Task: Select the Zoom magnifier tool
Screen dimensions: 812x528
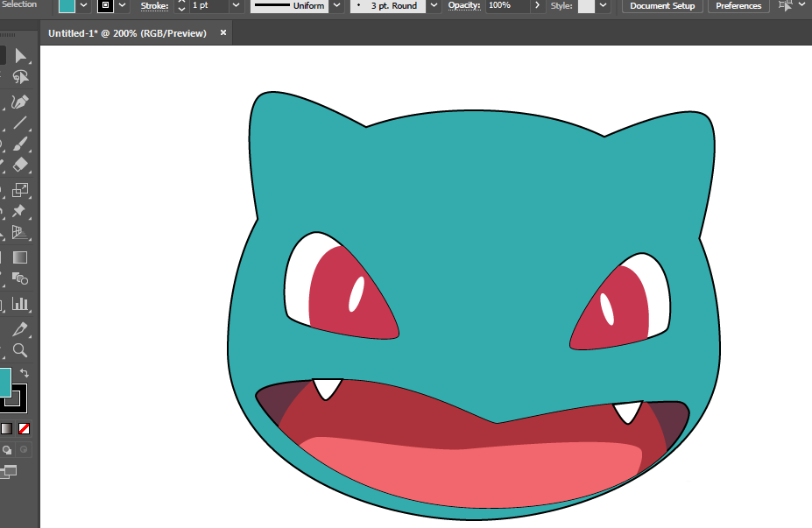Action: coord(19,350)
